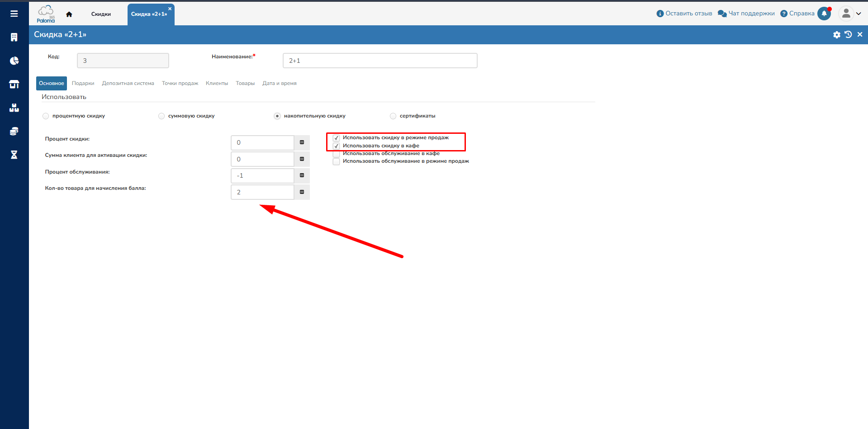The height and width of the screenshot is (429, 868).
Task: Click the home icon in tab bar
Action: [x=69, y=14]
